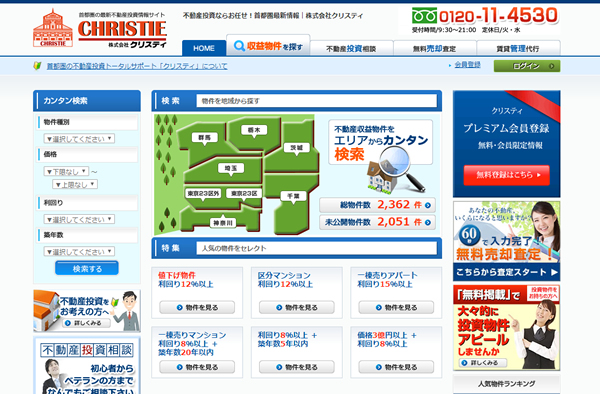
Task: Open the 無料売却査定 tab
Action: pos(435,48)
